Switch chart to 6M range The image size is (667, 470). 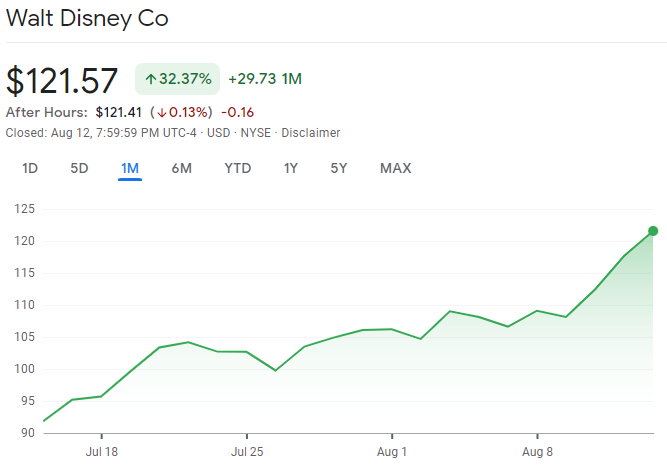182,168
